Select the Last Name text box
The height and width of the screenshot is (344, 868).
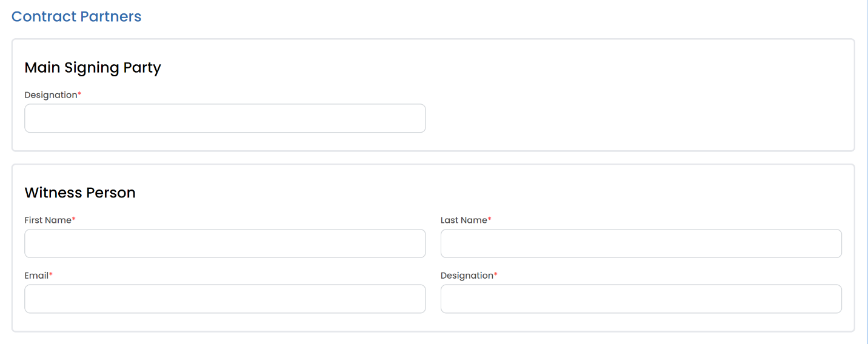click(x=641, y=243)
